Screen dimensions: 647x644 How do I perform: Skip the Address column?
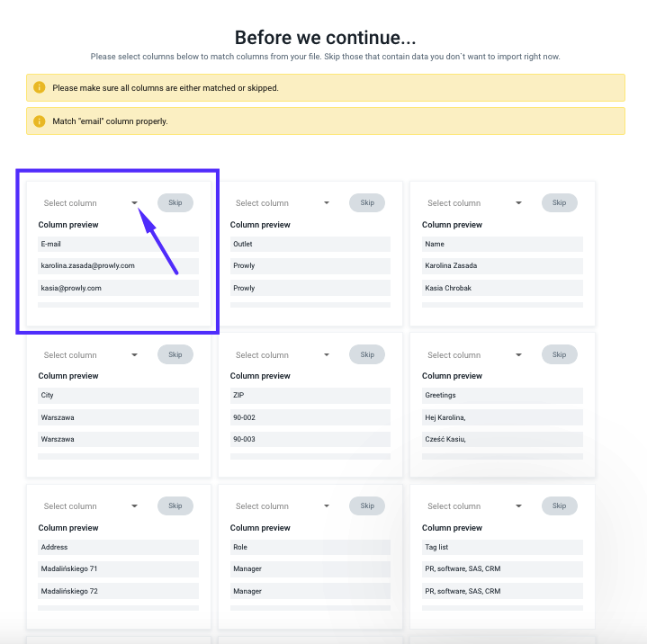[x=175, y=505]
